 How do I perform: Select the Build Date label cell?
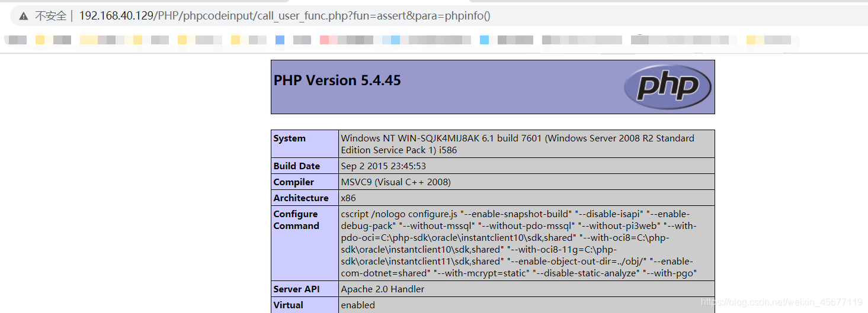click(x=305, y=166)
